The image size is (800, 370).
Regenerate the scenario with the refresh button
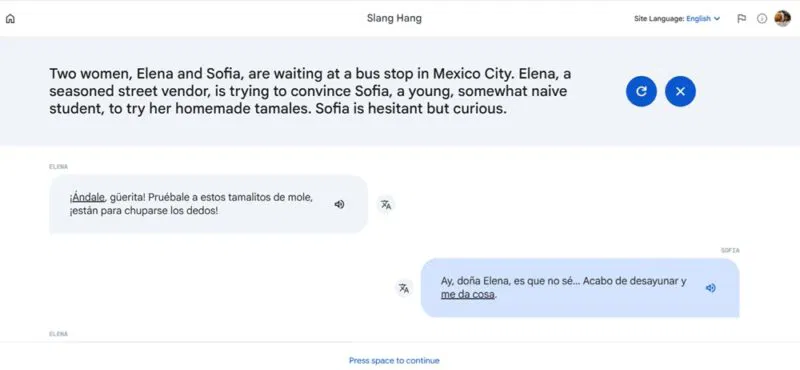[641, 91]
